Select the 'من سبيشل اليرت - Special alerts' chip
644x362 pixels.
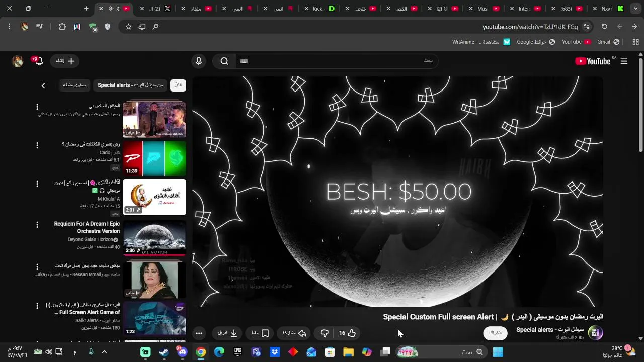130,85
